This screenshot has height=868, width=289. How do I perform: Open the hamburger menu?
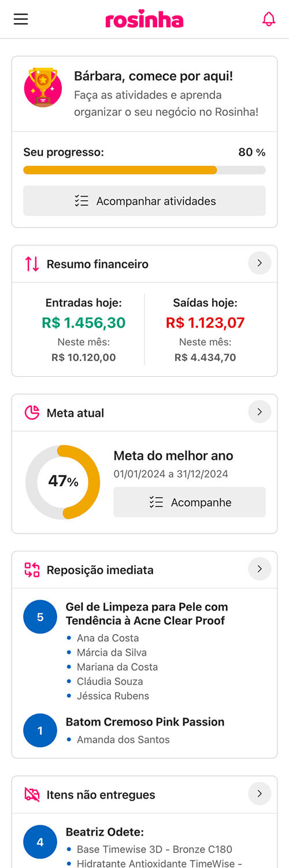pyautogui.click(x=21, y=19)
